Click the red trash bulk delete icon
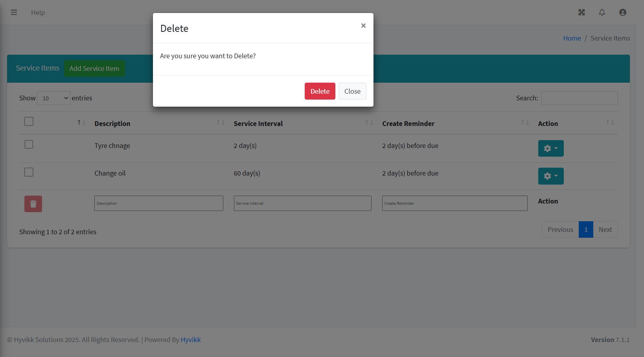This screenshot has height=357, width=644. (33, 204)
